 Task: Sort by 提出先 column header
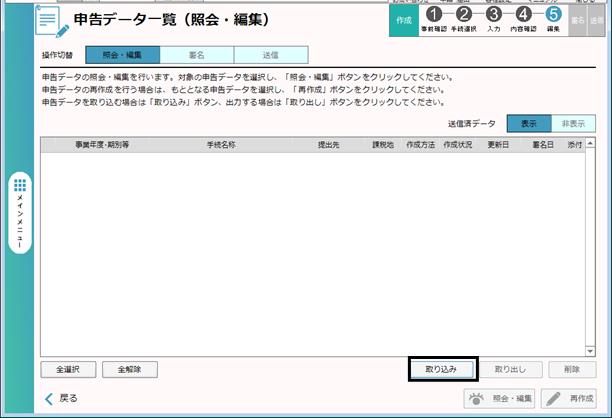coord(329,145)
